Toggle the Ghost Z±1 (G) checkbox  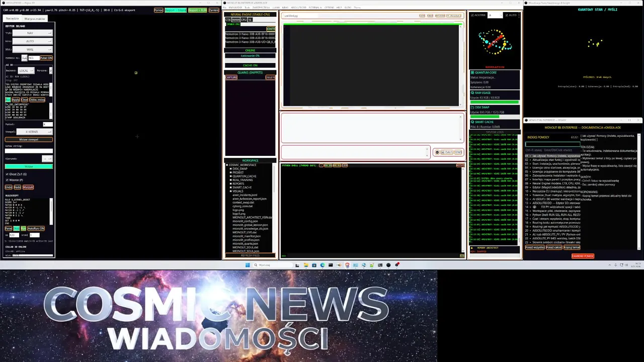7,174
